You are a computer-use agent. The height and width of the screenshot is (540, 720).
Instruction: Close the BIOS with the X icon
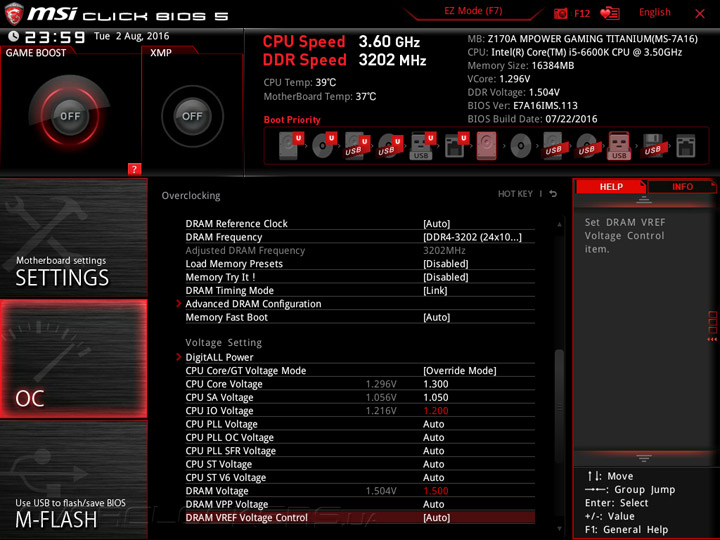click(x=700, y=14)
